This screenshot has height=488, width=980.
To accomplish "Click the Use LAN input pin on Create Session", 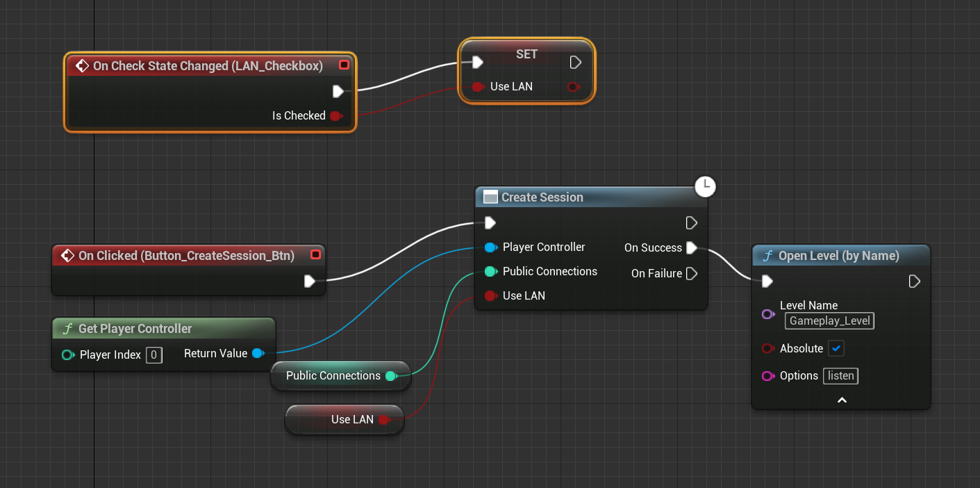I will click(x=490, y=295).
